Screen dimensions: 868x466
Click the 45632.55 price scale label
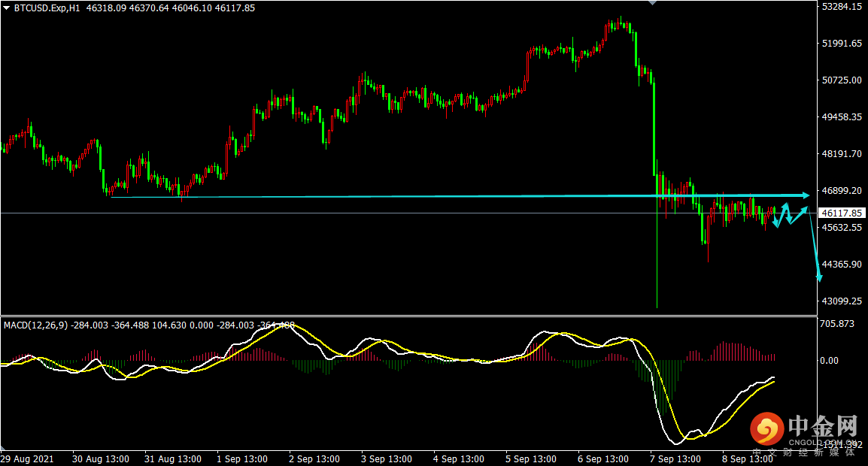(842, 228)
